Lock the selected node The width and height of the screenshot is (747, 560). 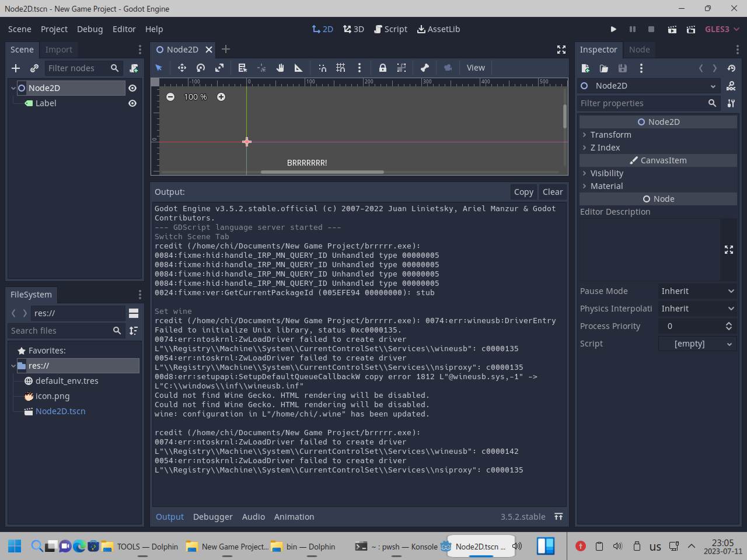click(x=382, y=68)
